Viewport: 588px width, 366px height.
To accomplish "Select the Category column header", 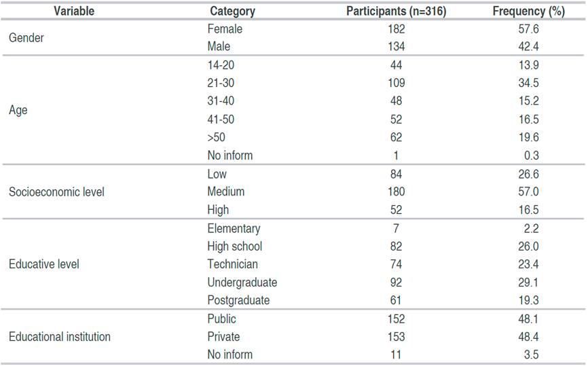I will [232, 11].
